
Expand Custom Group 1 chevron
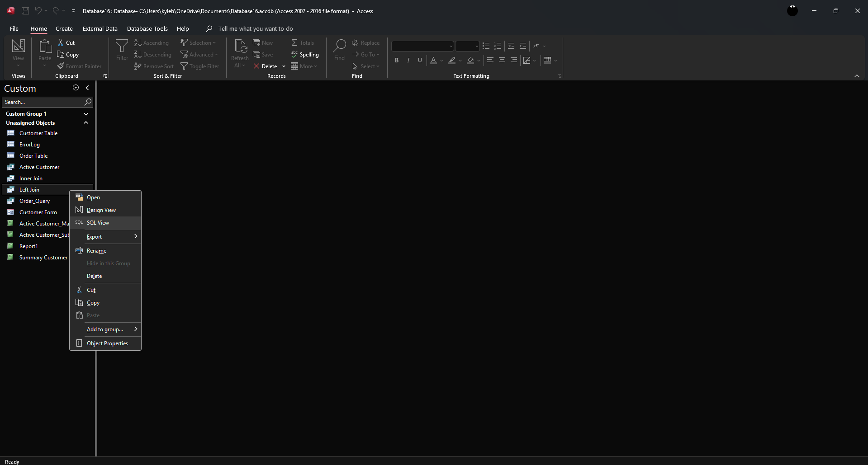pos(86,114)
